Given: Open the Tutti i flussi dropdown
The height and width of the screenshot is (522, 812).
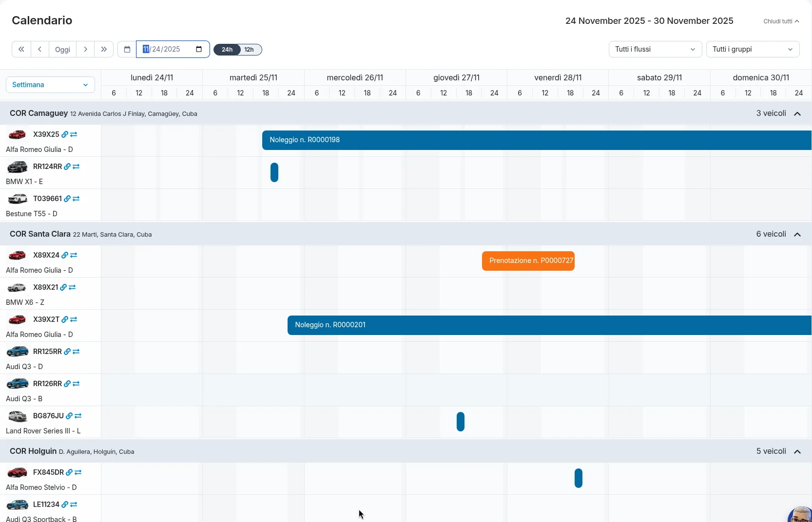Looking at the screenshot, I should point(655,49).
